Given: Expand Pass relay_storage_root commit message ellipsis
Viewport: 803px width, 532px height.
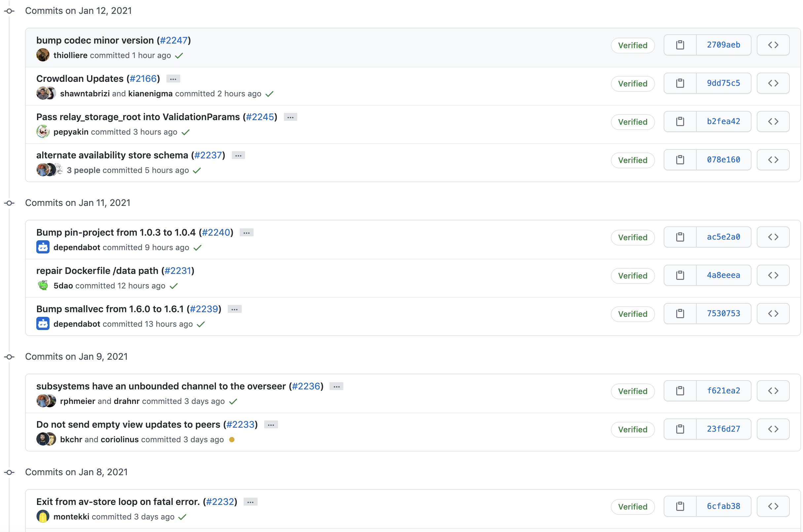Looking at the screenshot, I should pyautogui.click(x=290, y=117).
